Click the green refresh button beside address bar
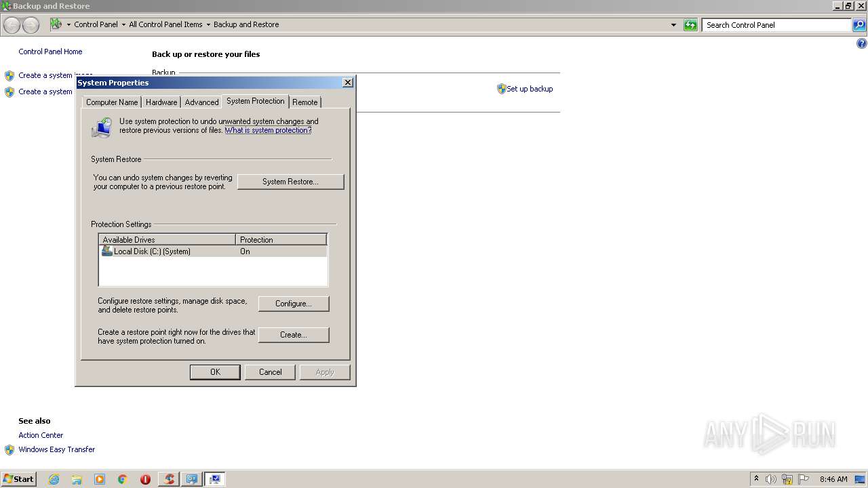This screenshot has height=488, width=868. point(690,25)
